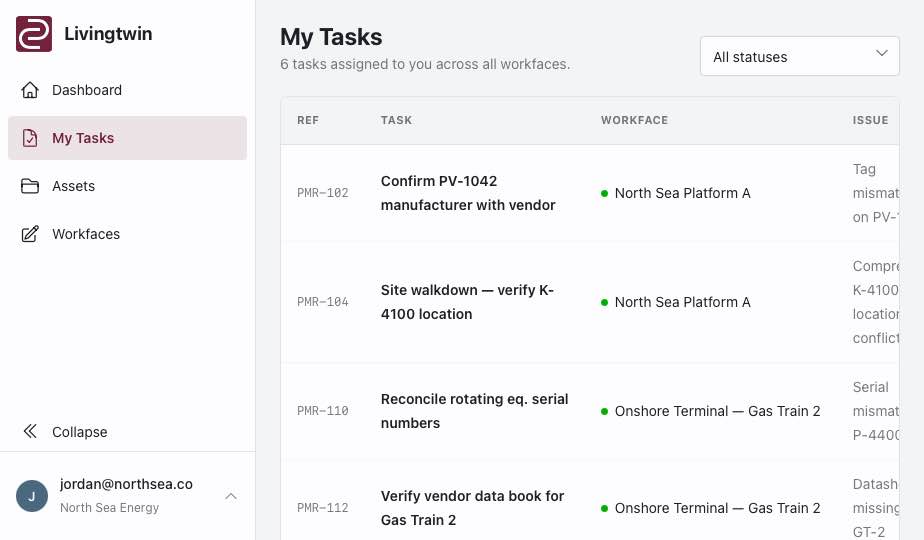Viewport: 924px width, 540px height.
Task: Click the user avatar with letter J
Action: 32,496
